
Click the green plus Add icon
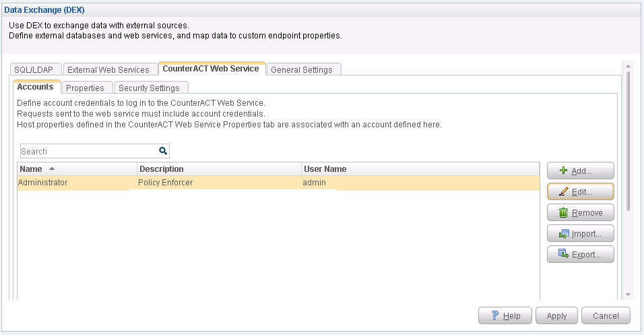[563, 171]
